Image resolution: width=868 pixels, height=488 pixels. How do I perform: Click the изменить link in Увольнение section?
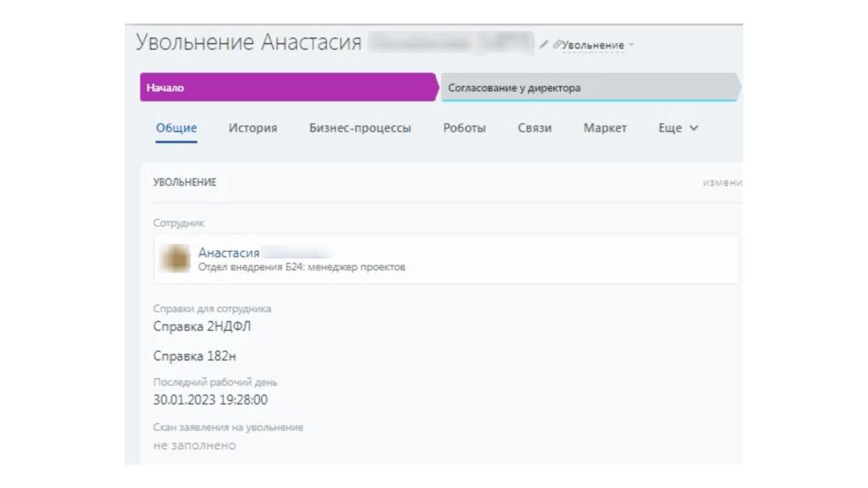(x=722, y=183)
